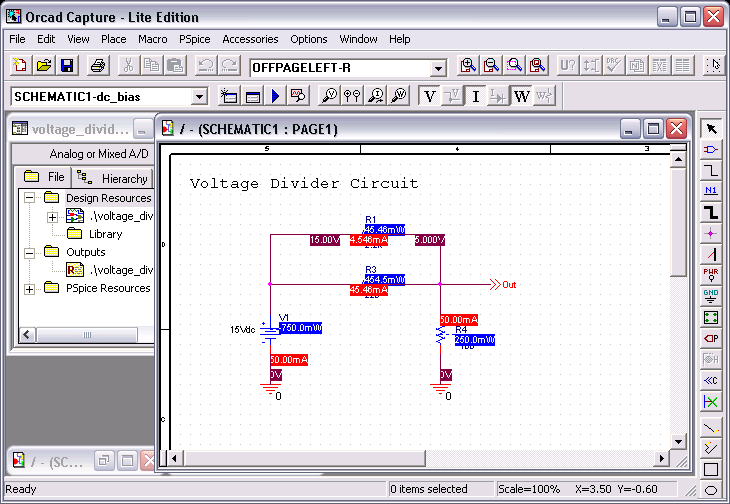
Task: Open the Options menu
Action: pyautogui.click(x=309, y=39)
